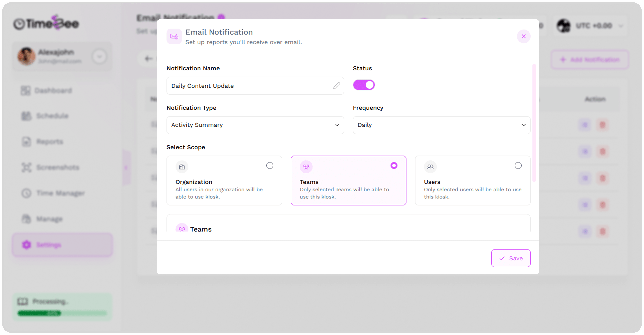Click the Settings gear icon
The image size is (644, 335).
point(27,245)
